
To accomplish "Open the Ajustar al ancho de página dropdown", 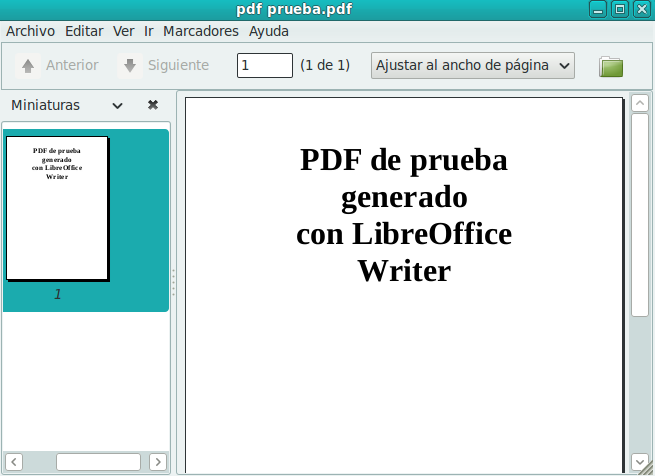I will pyautogui.click(x=472, y=65).
